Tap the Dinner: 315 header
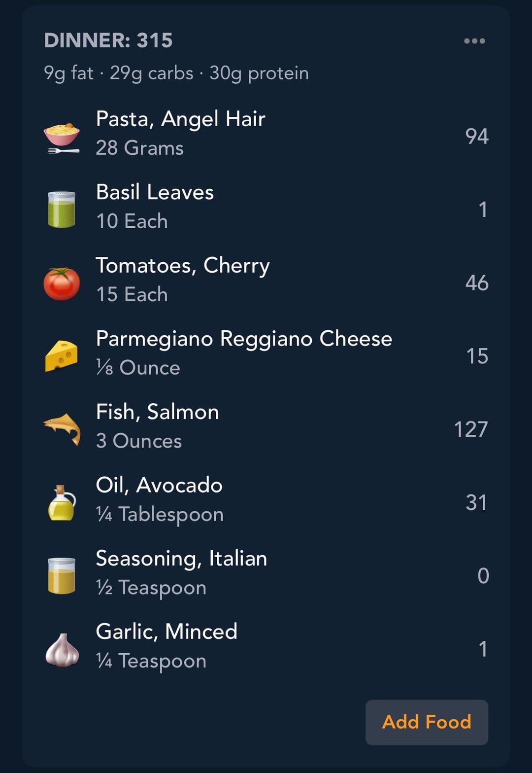The image size is (532, 773). [108, 40]
